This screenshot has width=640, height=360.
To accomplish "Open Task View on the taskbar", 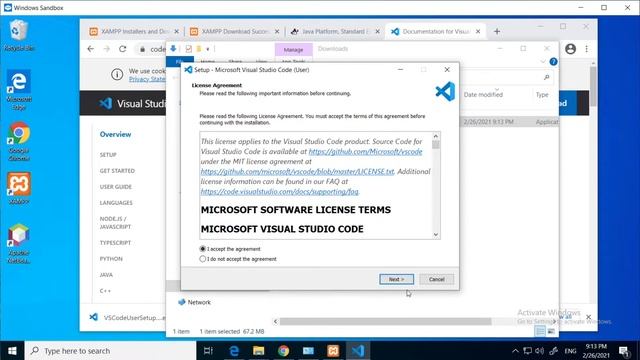I will (x=208, y=351).
